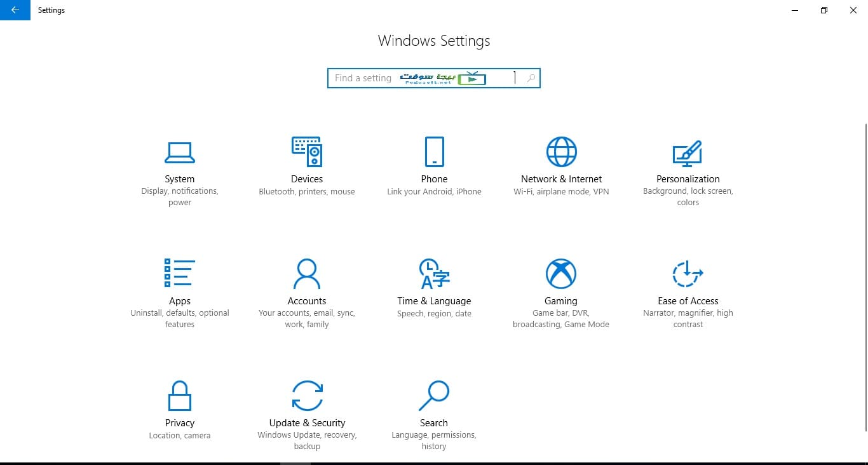Click the Update & Security label
The width and height of the screenshot is (868, 465).
click(x=307, y=423)
